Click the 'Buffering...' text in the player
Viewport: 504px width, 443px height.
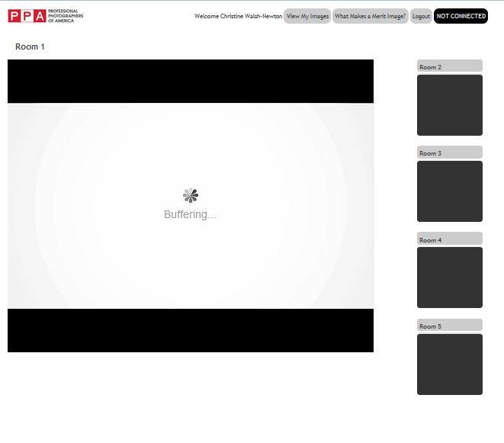pyautogui.click(x=190, y=214)
